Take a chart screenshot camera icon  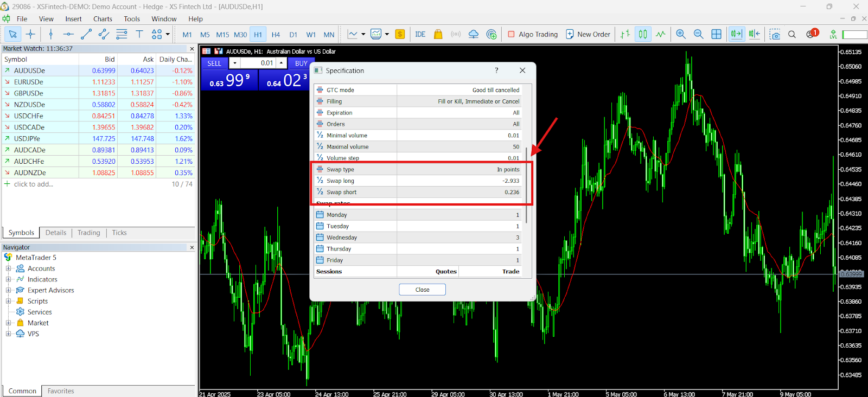click(775, 34)
